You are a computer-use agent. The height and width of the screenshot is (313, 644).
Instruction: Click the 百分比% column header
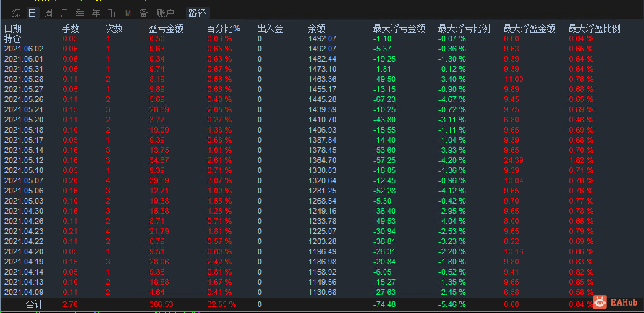[x=224, y=28]
